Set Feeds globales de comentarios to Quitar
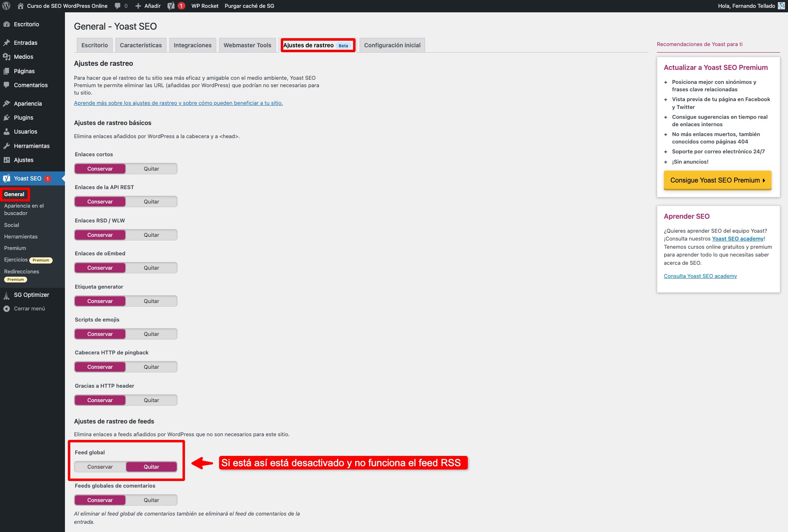Screen dimensions: 788x532 151,500
